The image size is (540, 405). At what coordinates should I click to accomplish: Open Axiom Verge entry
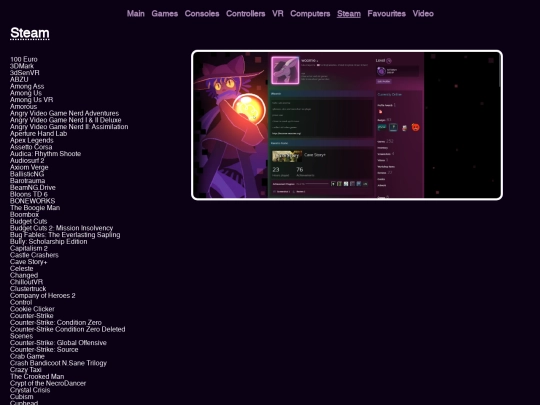pos(29,167)
